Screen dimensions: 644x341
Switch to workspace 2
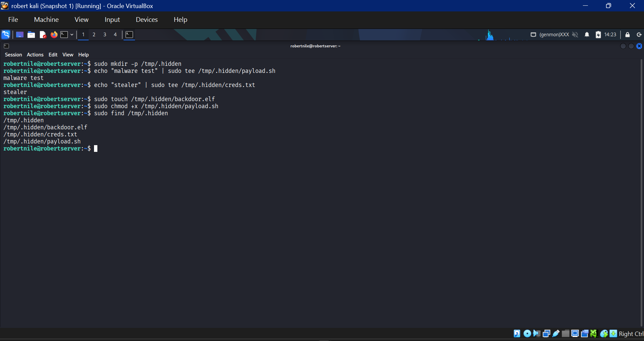[x=94, y=35]
